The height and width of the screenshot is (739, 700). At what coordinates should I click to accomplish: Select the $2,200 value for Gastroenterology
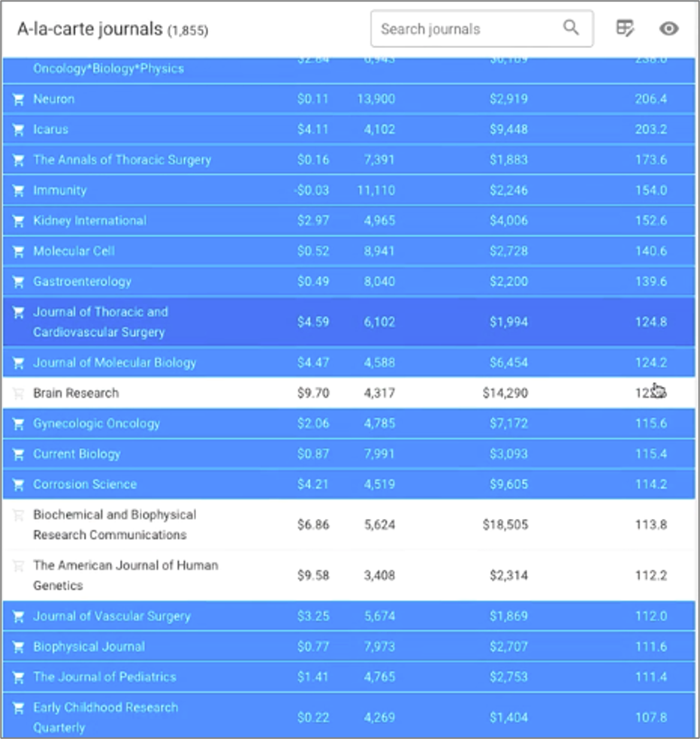508,282
